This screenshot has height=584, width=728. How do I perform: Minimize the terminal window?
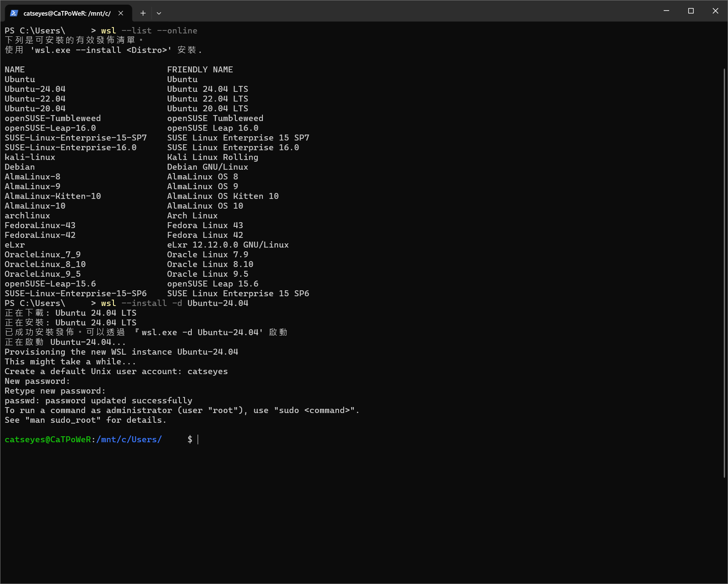666,11
